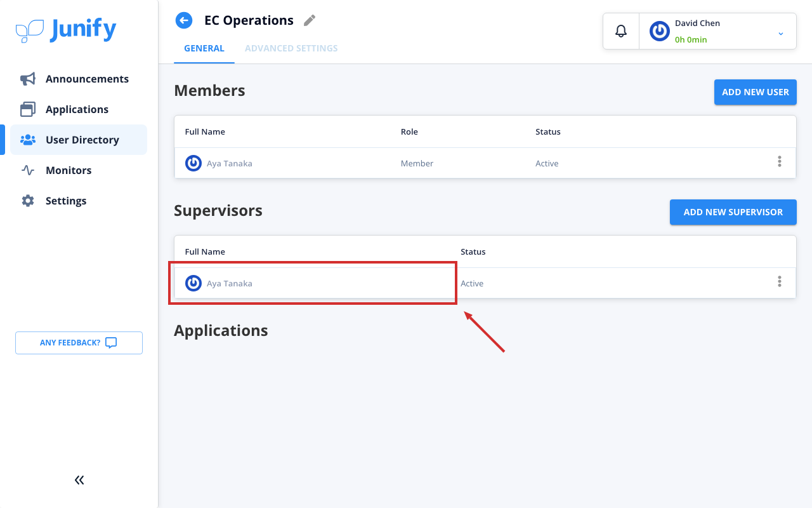Select User Directory people icon
Image resolution: width=812 pixels, height=508 pixels.
28,140
